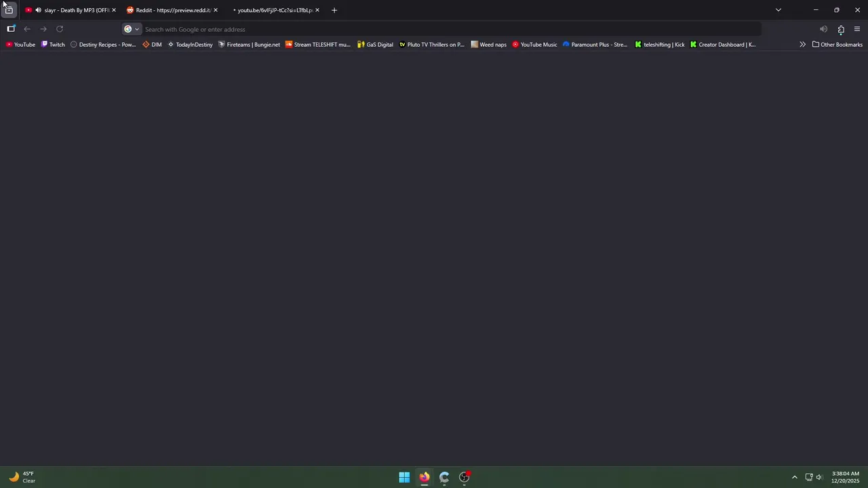Open the Google search engine dropdown
This screenshot has width=868, height=488.
click(x=132, y=29)
